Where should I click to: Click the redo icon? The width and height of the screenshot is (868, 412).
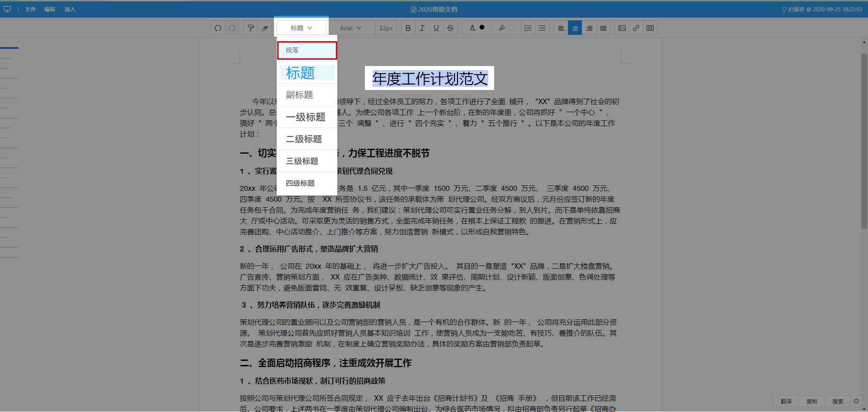232,28
